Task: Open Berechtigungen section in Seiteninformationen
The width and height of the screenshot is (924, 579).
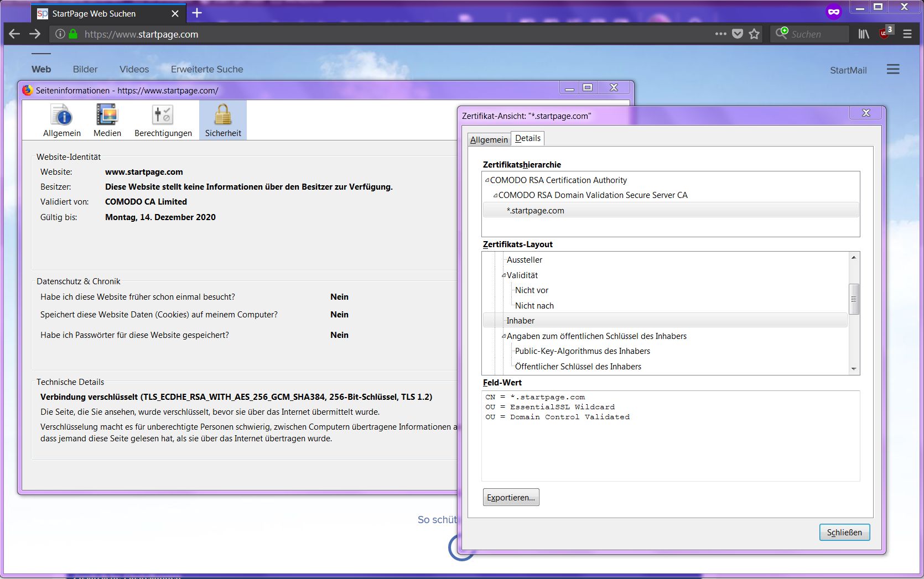Action: tap(163, 120)
